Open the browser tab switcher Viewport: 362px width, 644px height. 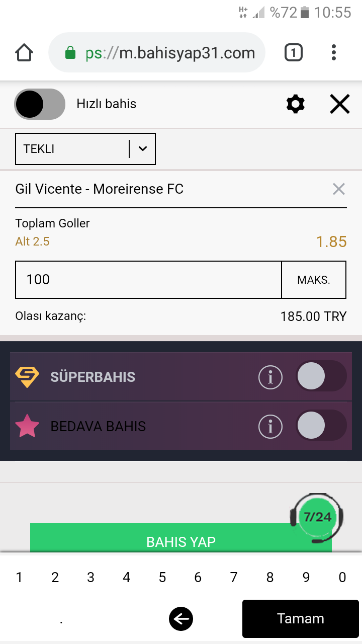point(294,53)
